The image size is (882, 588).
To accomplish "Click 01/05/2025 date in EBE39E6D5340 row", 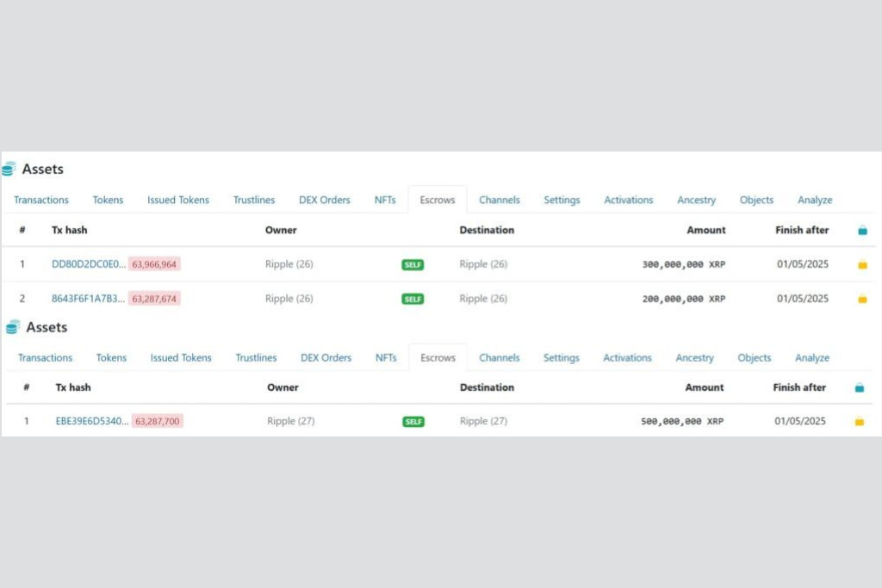I will (x=800, y=421).
